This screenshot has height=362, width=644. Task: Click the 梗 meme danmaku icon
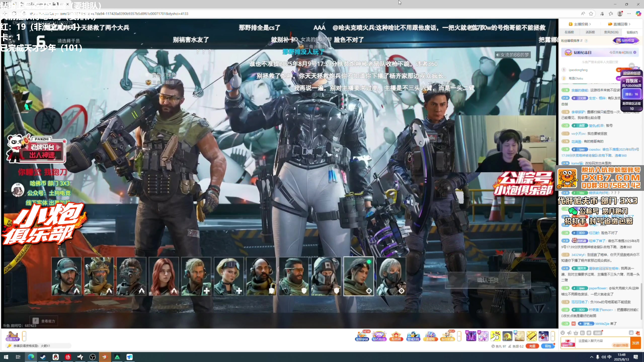pos(589,333)
